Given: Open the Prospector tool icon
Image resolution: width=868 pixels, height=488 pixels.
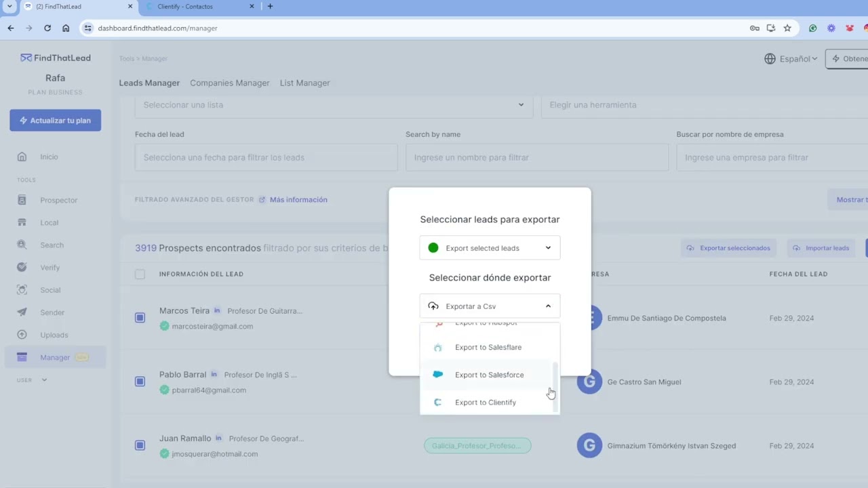Looking at the screenshot, I should click(22, 200).
